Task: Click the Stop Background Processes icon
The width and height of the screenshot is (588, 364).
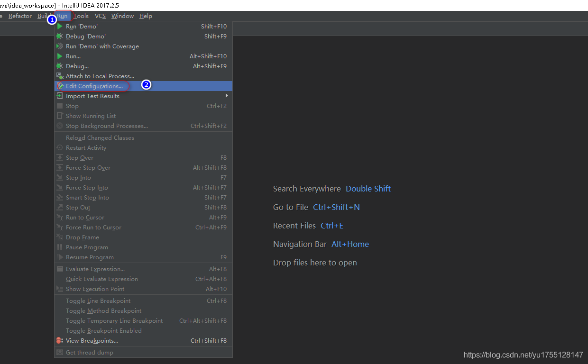Action: 60,126
